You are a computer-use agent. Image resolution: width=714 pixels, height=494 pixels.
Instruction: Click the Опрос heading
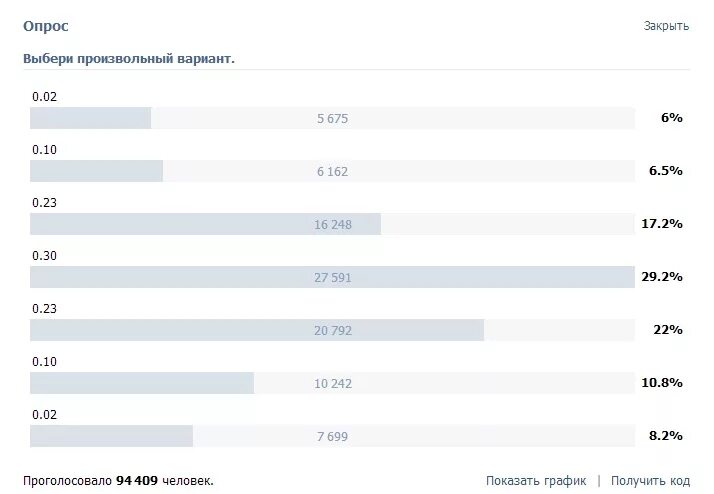coord(46,26)
